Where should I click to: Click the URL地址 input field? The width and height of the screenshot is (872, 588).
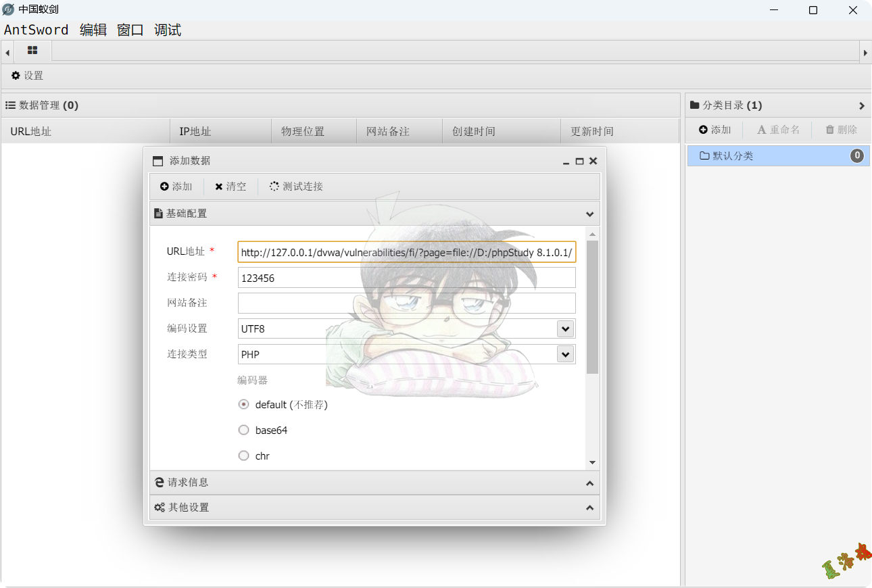coord(407,252)
